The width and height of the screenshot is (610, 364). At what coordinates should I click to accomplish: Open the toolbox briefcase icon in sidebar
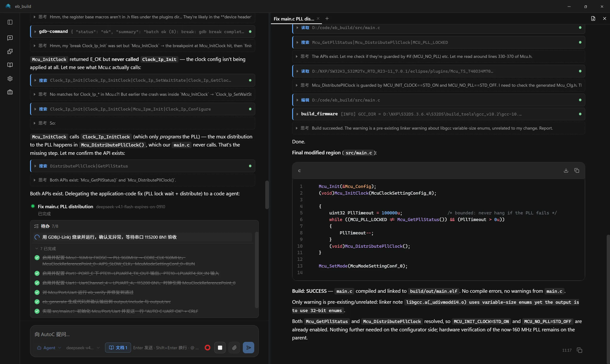(x=10, y=92)
